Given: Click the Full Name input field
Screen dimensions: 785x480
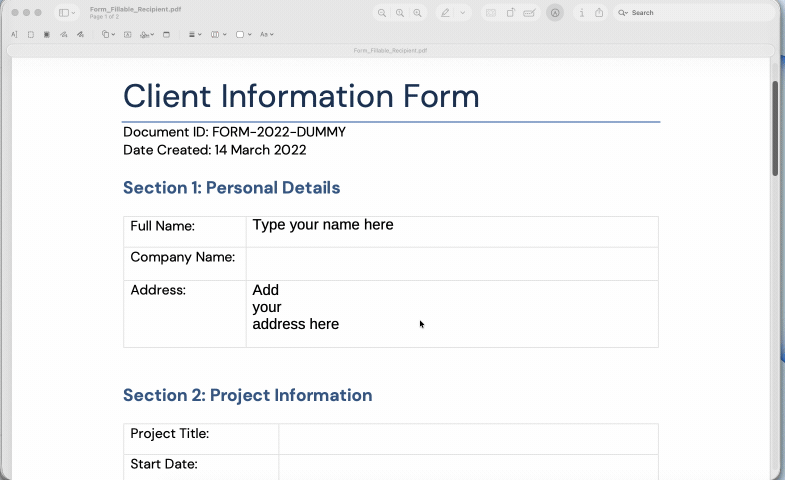Looking at the screenshot, I should coord(452,232).
